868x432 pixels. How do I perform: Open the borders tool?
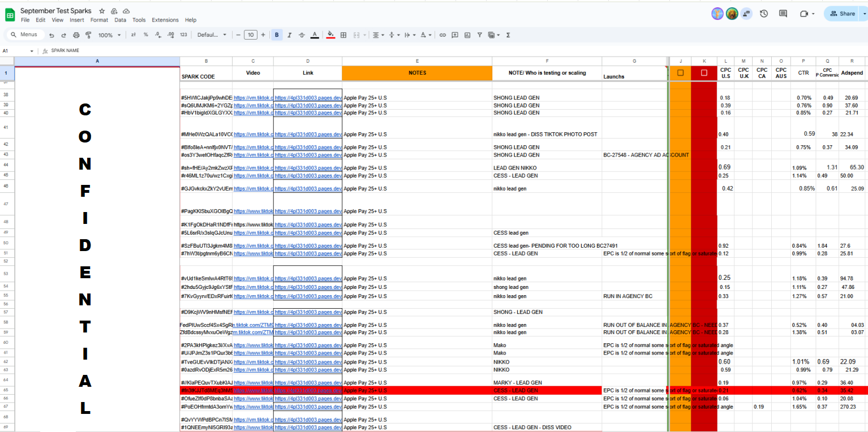coord(343,35)
